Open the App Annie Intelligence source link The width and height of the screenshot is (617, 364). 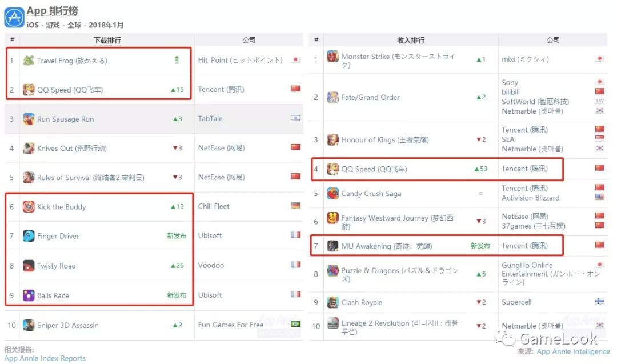pos(573,351)
